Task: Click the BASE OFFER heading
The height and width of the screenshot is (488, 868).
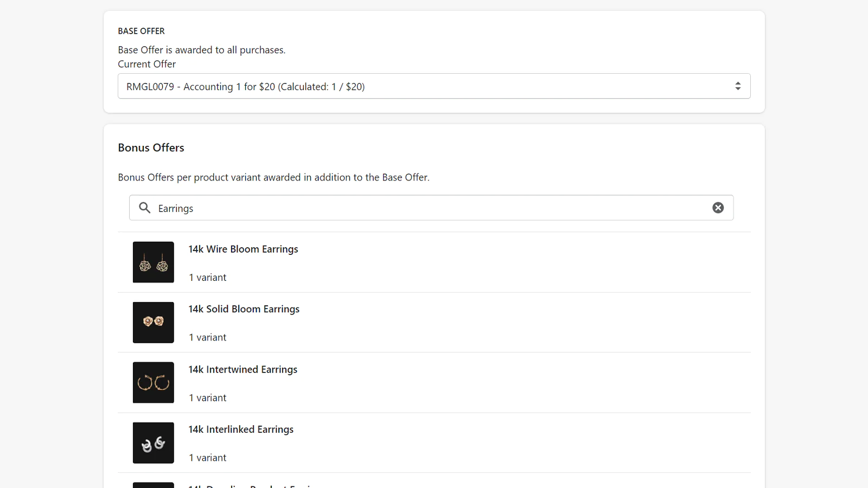Action: tap(141, 31)
